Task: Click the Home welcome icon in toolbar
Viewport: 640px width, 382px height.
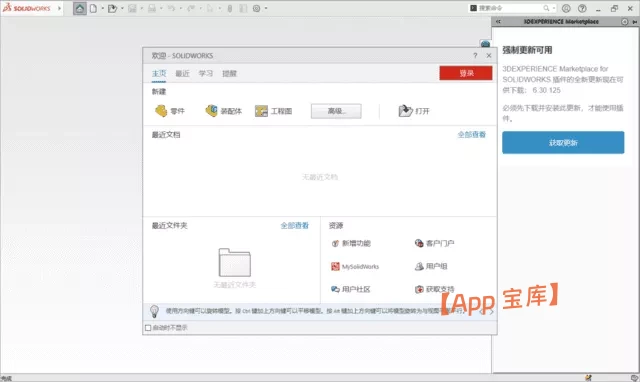Action: pyautogui.click(x=80, y=8)
